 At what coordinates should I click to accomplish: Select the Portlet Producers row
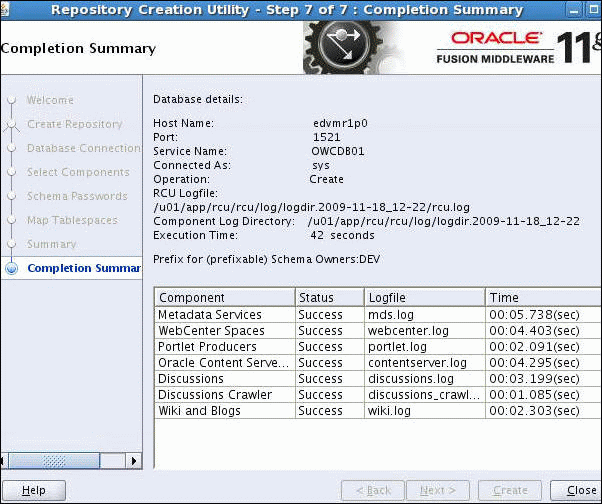coord(378,347)
